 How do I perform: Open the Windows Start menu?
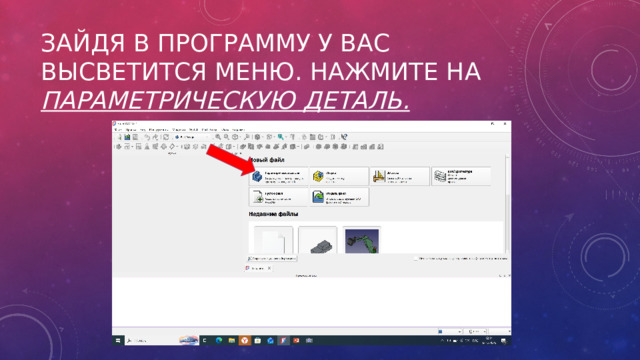tap(118, 340)
